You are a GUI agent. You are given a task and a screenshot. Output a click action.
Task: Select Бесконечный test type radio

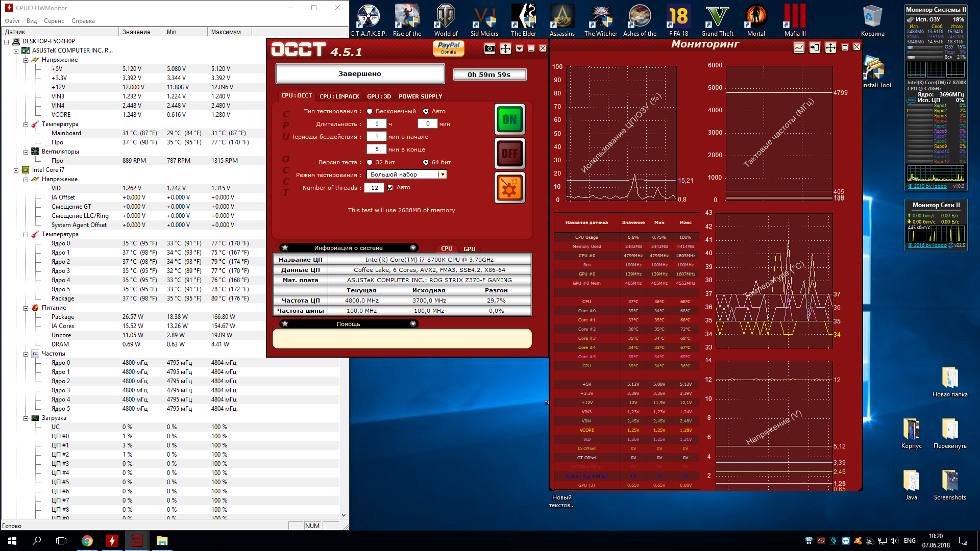[x=370, y=111]
